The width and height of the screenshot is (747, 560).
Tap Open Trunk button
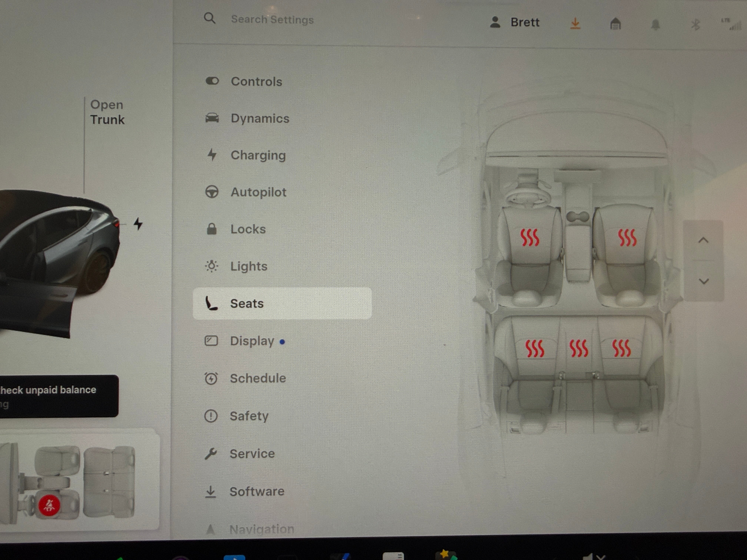click(x=107, y=112)
